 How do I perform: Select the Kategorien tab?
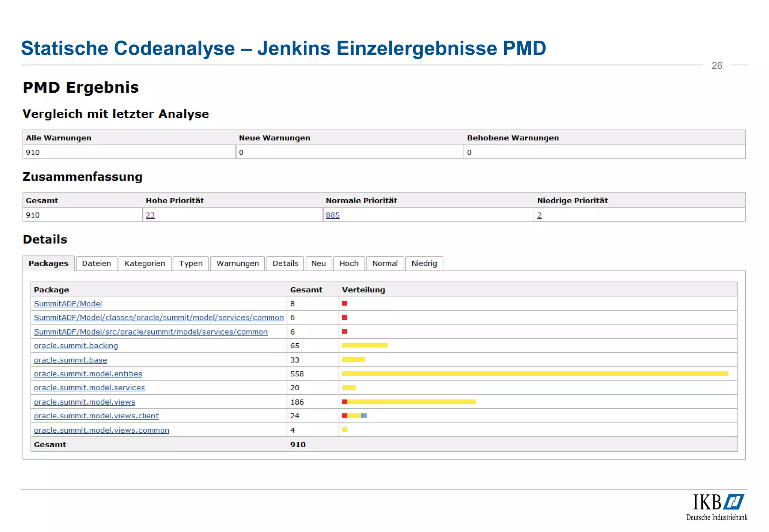coord(145,263)
